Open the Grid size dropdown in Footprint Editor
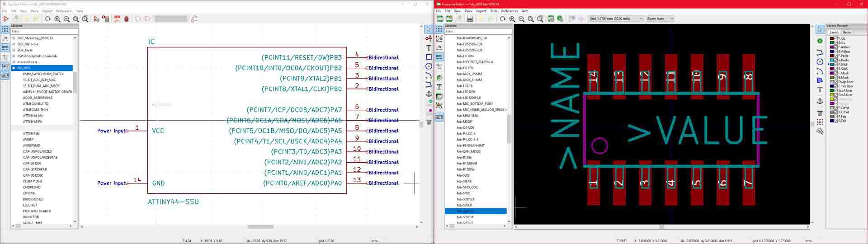This screenshot has height=244, width=868. pos(616,19)
